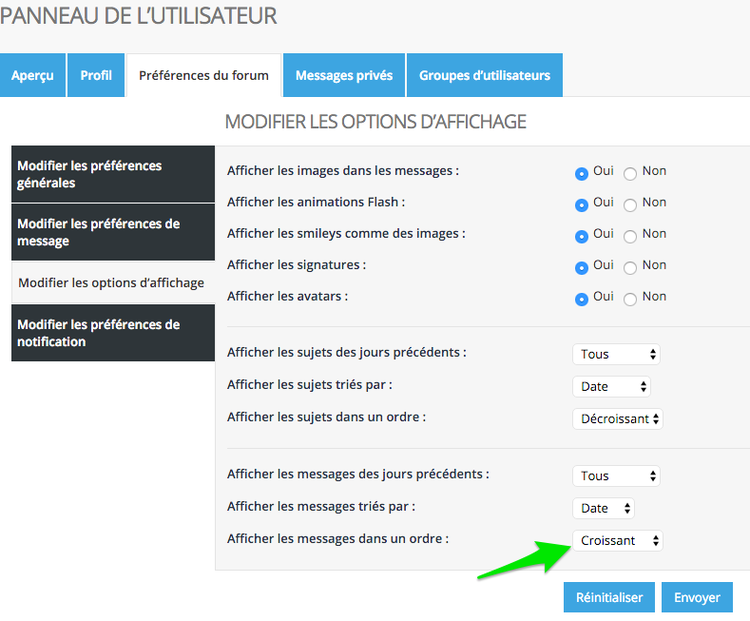Select Oui for images dans les messages
Image resolution: width=750 pixels, height=621 pixels.
coord(581,174)
